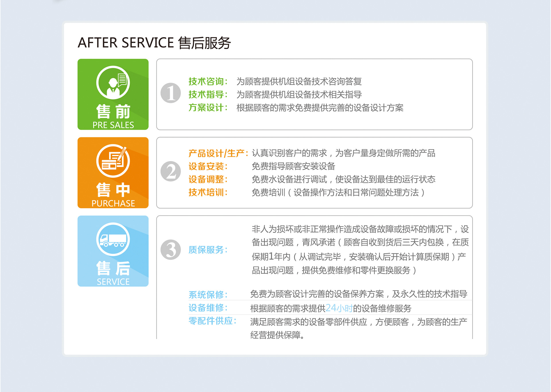Screen dimensions: 551x392
Task: Click the green 方案设计 text swatch
Action: (207, 108)
